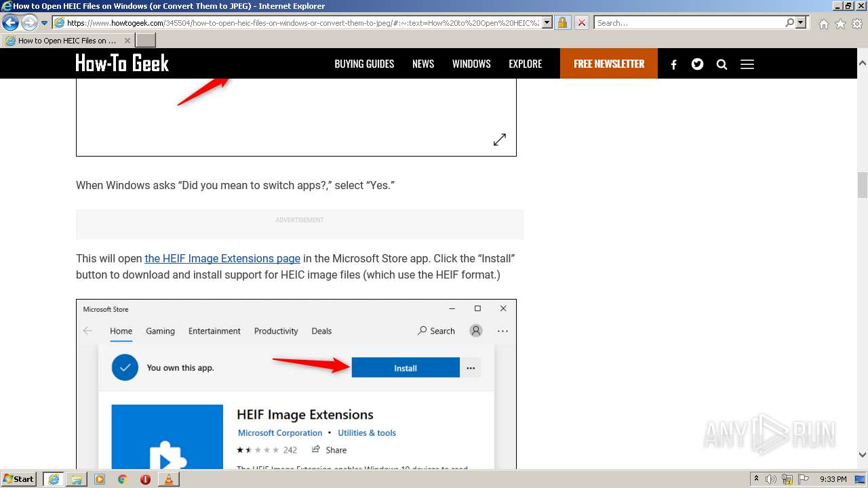Click the page scrollbar down arrow
The width and height of the screenshot is (868, 488).
[863, 455]
